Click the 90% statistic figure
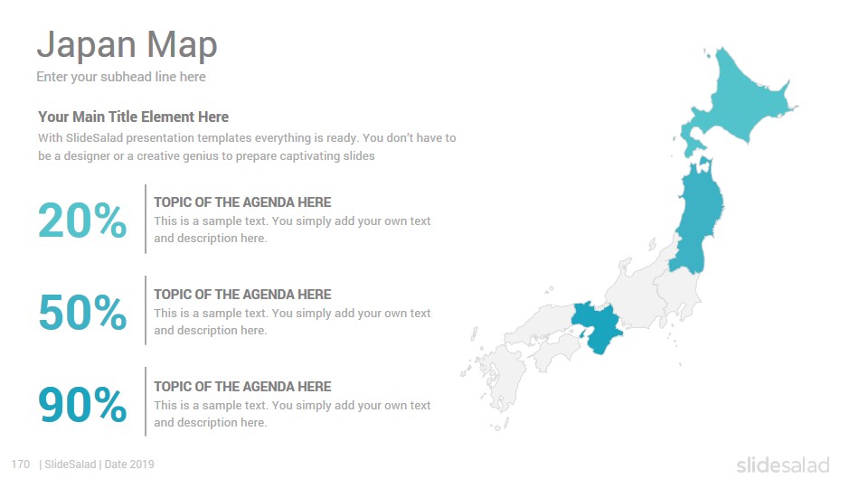 [x=82, y=405]
